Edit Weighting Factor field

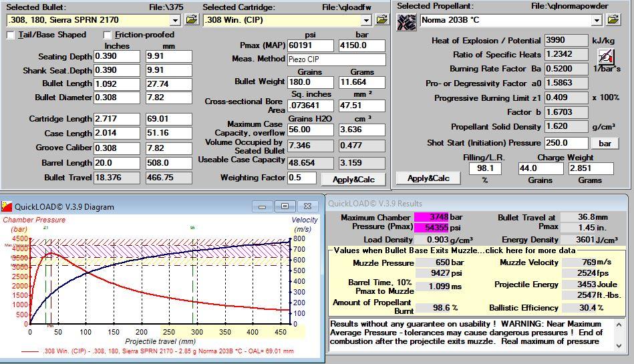(302, 178)
